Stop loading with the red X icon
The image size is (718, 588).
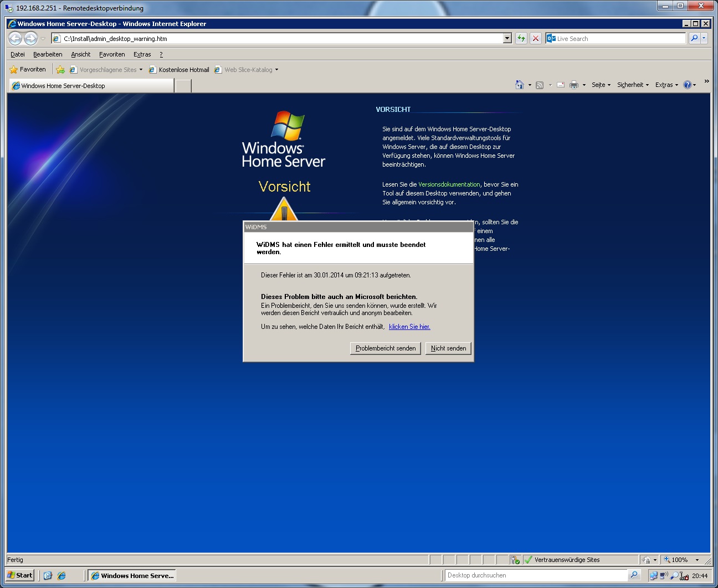tap(536, 38)
